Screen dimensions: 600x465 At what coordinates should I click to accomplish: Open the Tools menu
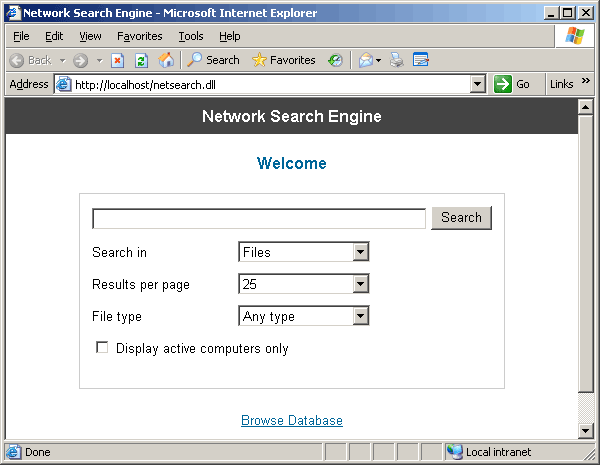tap(190, 36)
